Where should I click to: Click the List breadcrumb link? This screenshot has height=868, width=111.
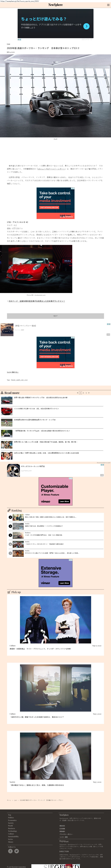[15, 800]
